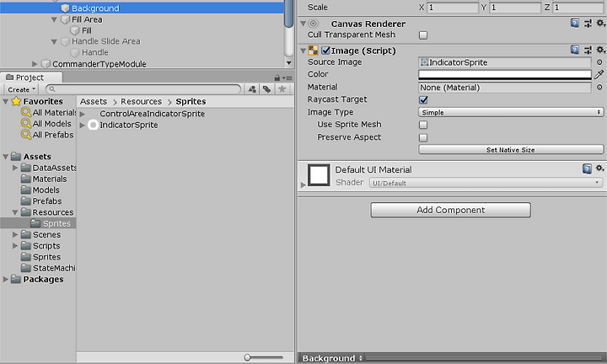
Task: Open the Image Type dropdown
Action: click(x=511, y=113)
